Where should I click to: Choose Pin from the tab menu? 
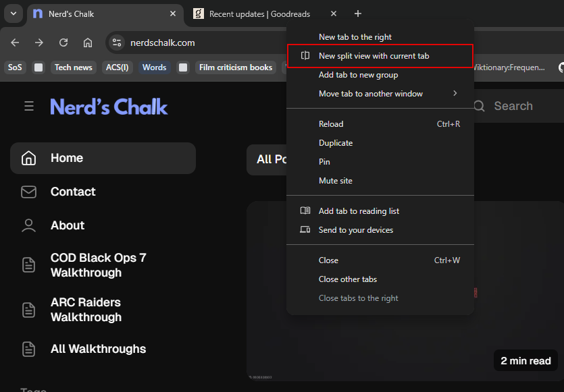(x=324, y=162)
